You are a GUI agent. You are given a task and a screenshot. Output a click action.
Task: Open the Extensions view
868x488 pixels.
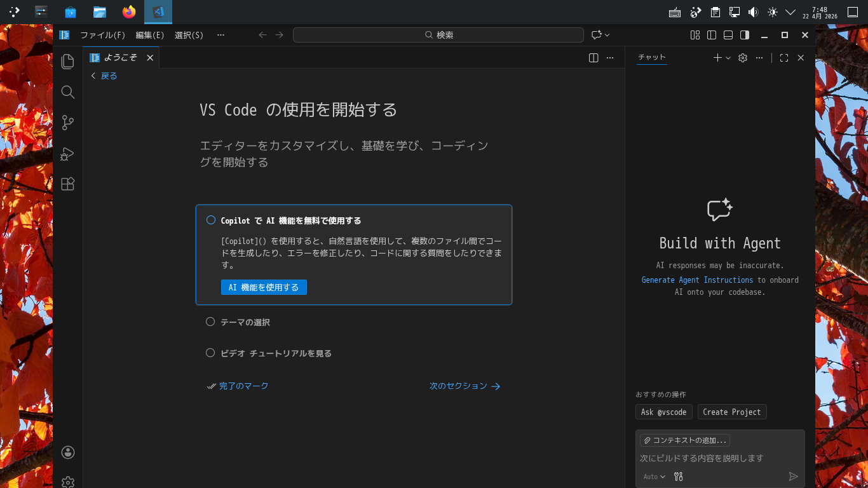coord(68,184)
